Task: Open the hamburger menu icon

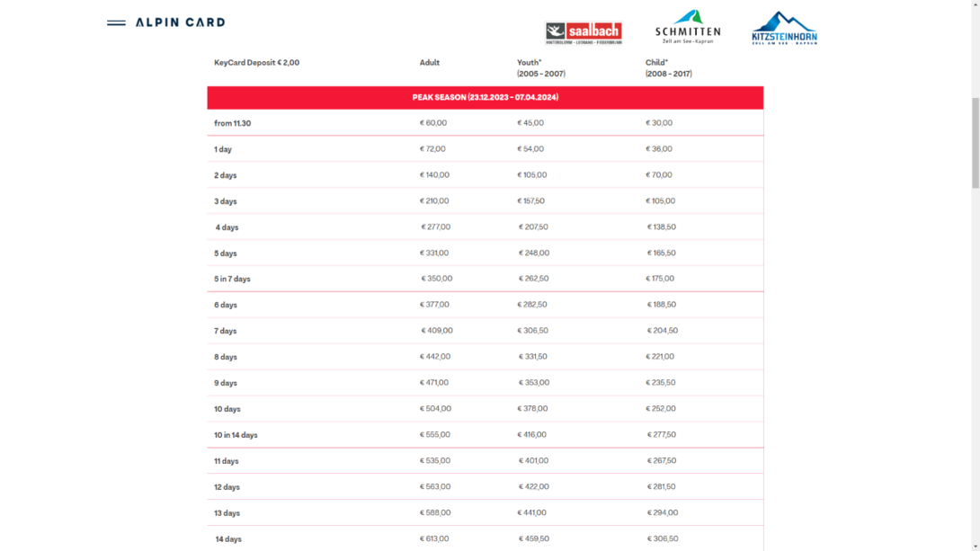Action: (x=116, y=22)
